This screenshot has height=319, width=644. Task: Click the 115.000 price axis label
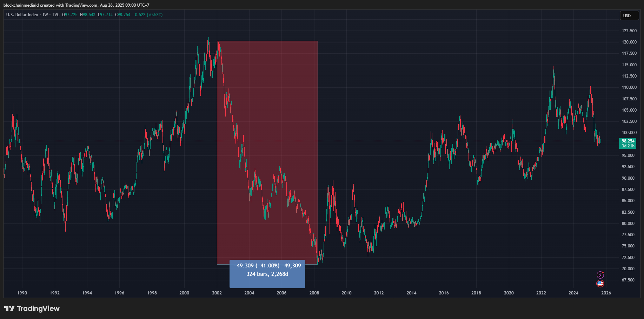pyautogui.click(x=629, y=65)
